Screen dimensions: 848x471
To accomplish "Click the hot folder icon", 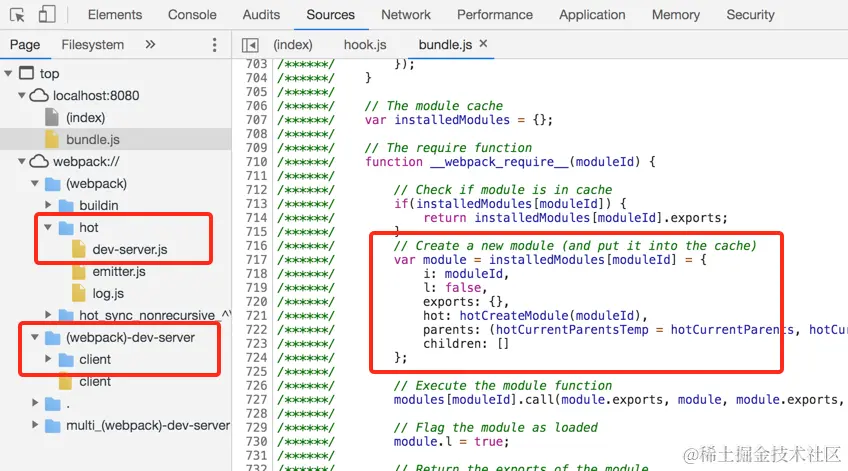I will [x=66, y=228].
